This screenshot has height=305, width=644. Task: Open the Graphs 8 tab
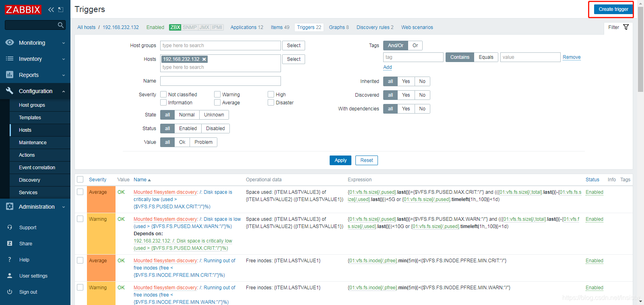[x=339, y=27]
